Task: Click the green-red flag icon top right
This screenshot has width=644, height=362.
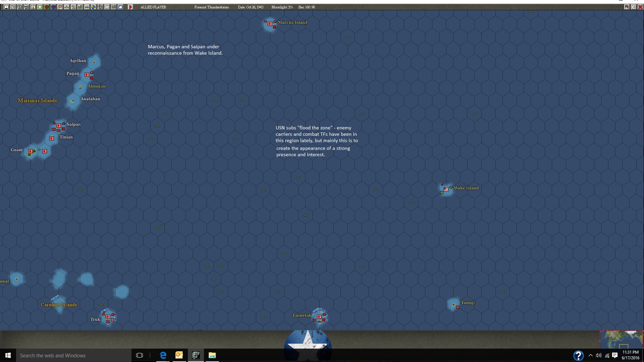Action: pyautogui.click(x=627, y=7)
